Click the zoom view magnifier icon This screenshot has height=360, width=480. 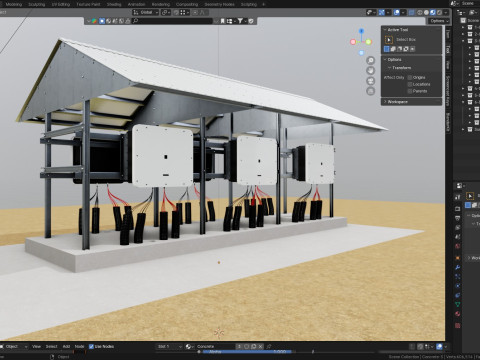[x=371, y=60]
